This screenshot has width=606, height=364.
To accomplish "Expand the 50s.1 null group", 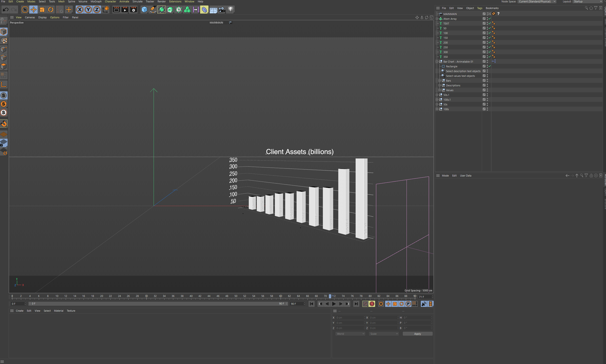I will coord(437,95).
